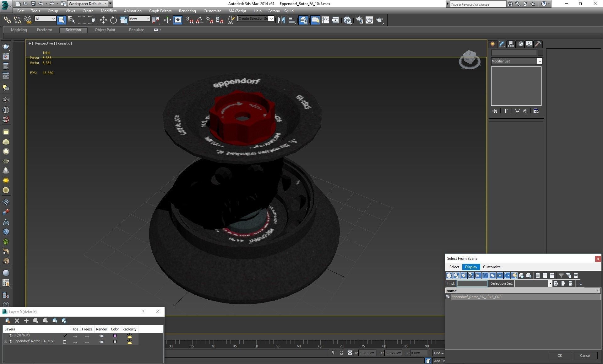Select the Bind to Space Warp tool
603x364 pixels.
coord(28,20)
